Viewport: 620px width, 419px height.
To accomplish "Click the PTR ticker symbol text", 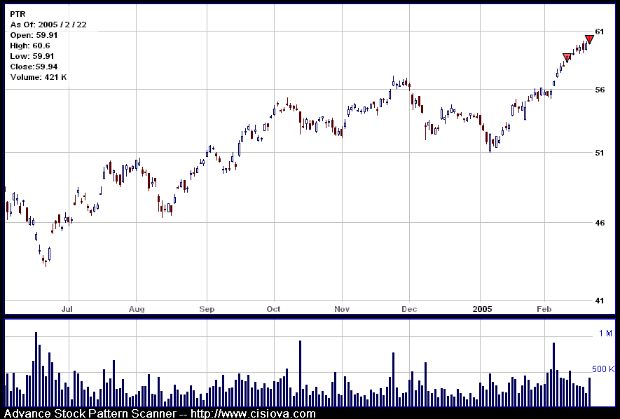I will 18,14.
